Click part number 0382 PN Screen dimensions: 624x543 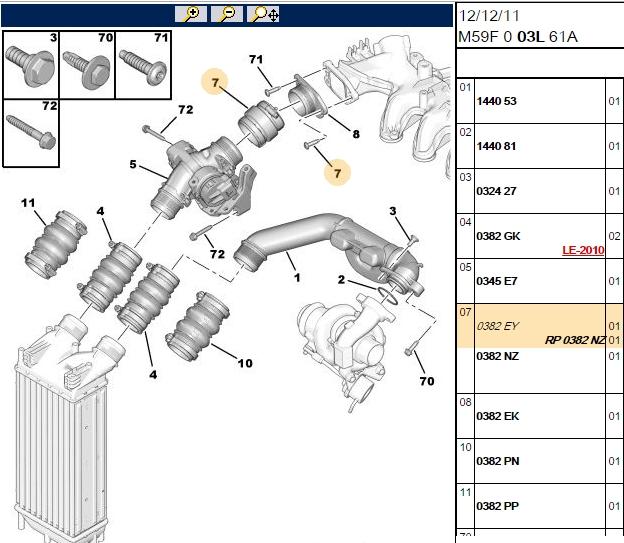[x=498, y=461]
